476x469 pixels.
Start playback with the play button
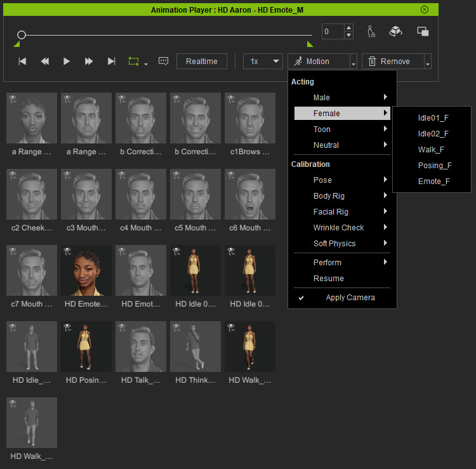tap(67, 62)
